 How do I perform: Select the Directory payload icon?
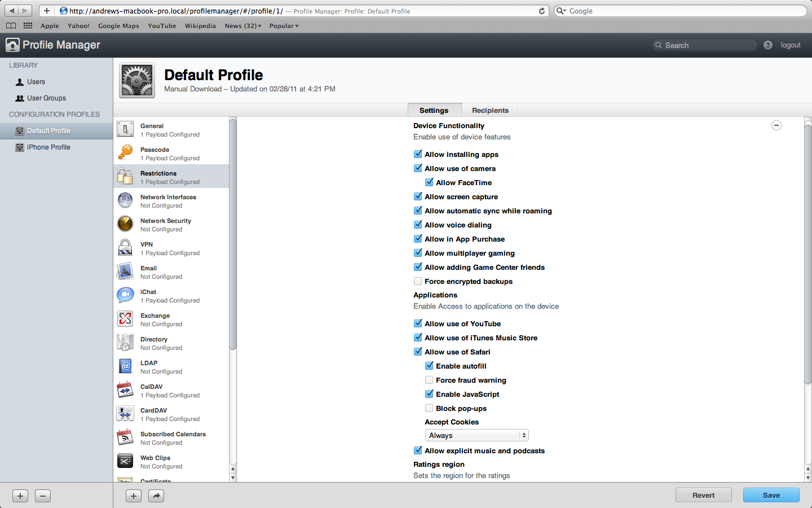pyautogui.click(x=125, y=343)
